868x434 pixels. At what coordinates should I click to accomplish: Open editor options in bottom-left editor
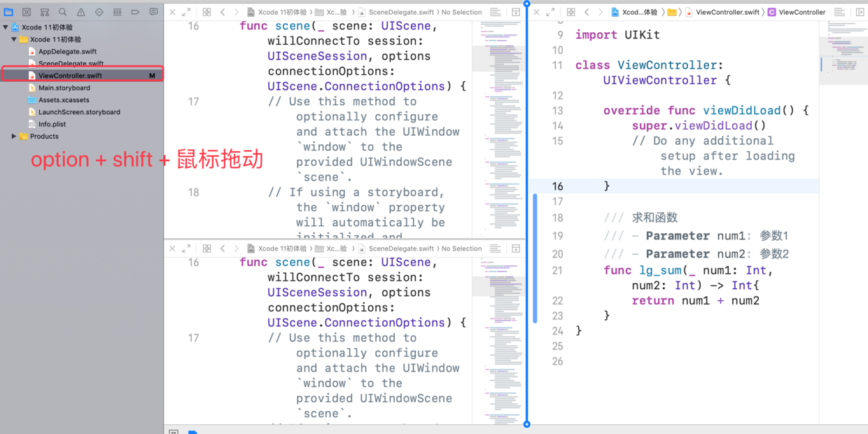pyautogui.click(x=496, y=248)
